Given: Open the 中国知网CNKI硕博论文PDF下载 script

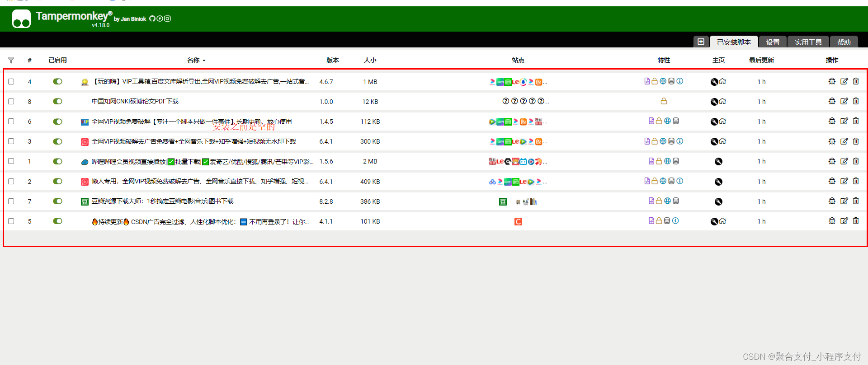Looking at the screenshot, I should click(135, 102).
